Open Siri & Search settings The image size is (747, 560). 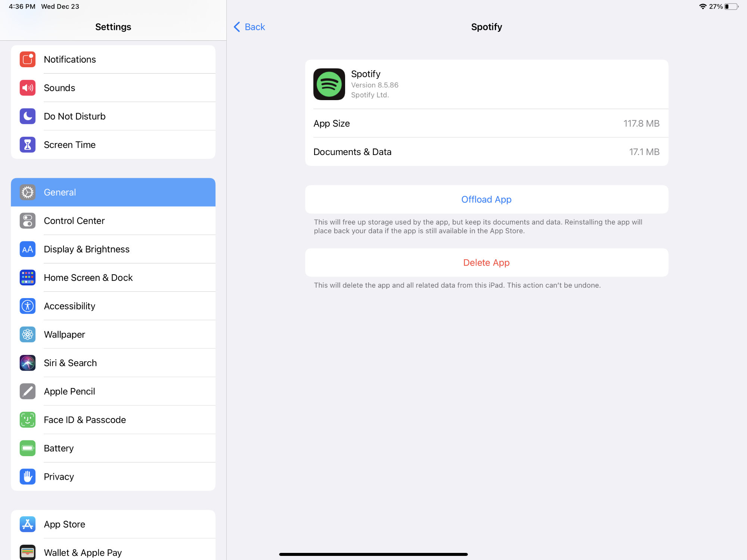click(x=113, y=363)
